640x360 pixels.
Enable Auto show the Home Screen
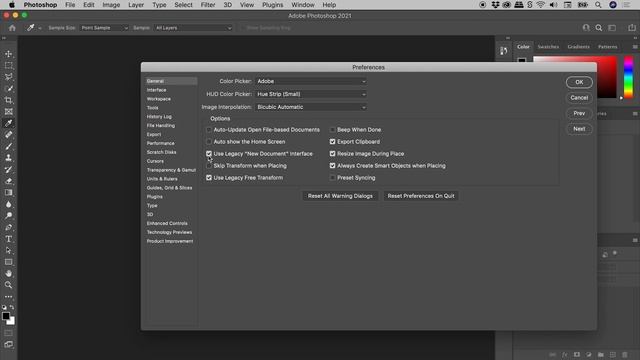209,142
